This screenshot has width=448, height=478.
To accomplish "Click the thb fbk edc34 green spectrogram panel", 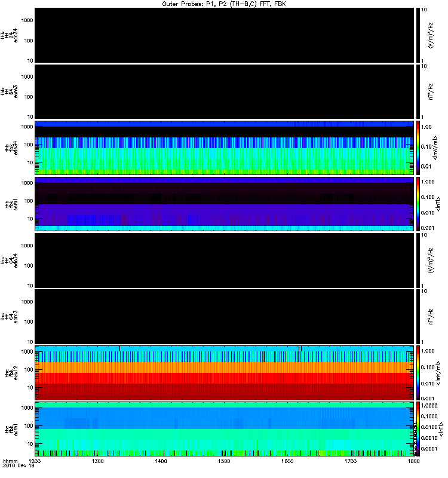I will [x=225, y=148].
